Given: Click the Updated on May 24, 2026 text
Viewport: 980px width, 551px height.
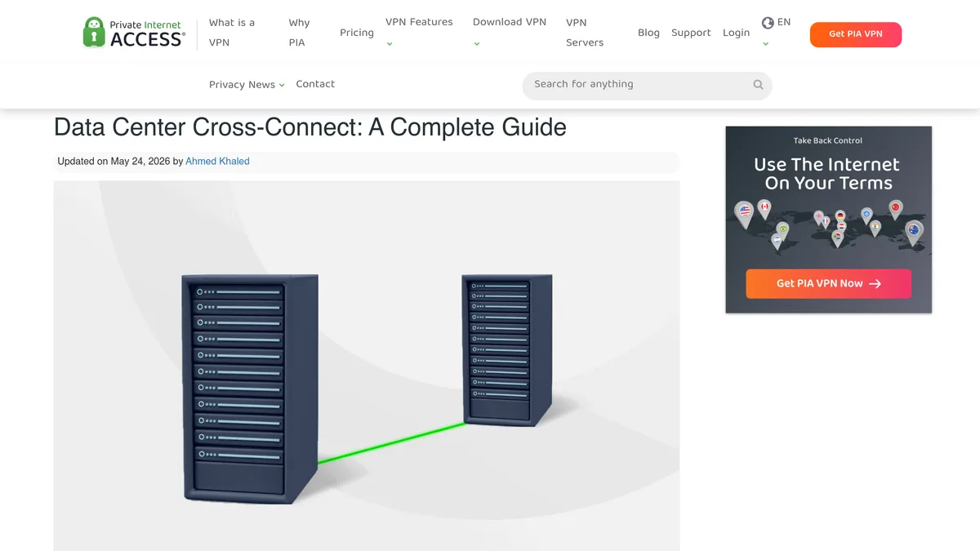Looking at the screenshot, I should (x=114, y=162).
